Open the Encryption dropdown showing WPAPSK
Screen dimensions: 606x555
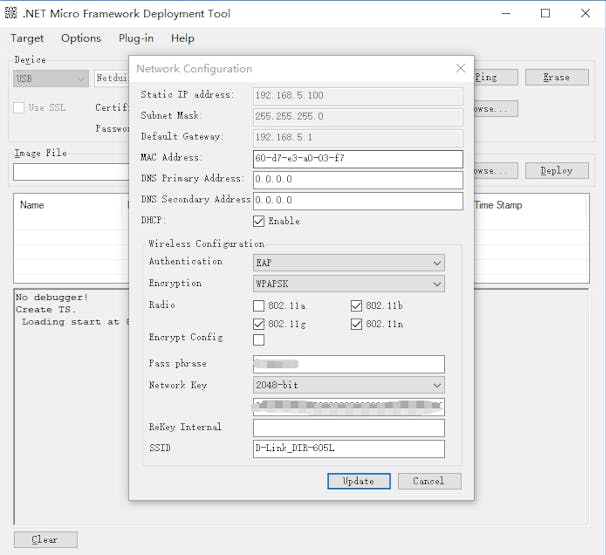pos(349,284)
